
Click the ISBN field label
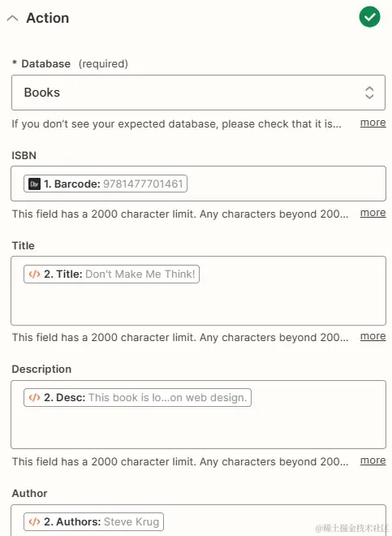pos(24,156)
